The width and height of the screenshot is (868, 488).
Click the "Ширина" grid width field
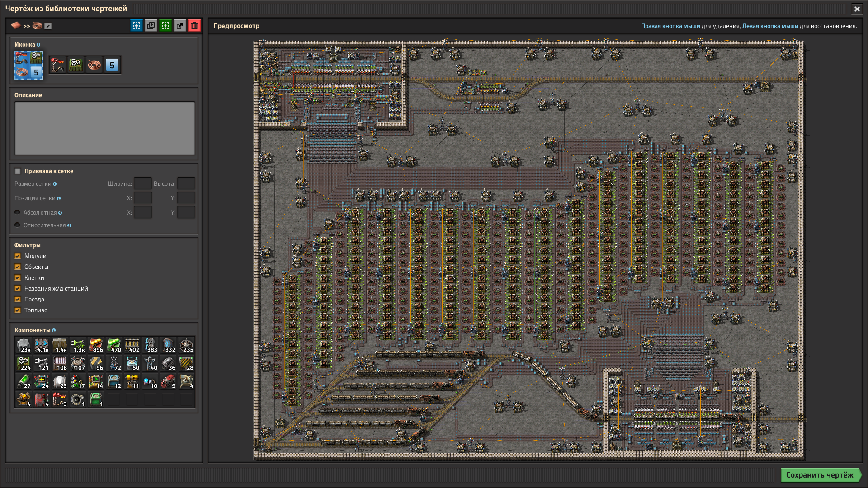coord(143,183)
